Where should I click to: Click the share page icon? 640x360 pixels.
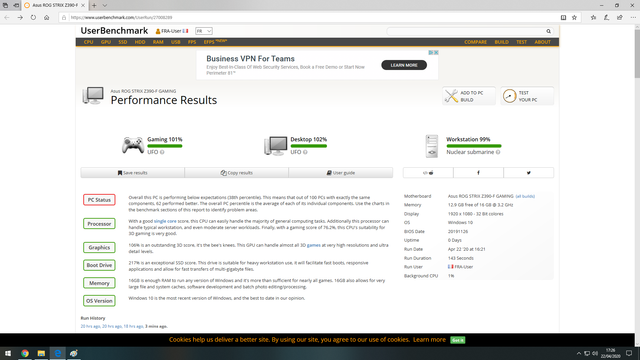pos(620,18)
